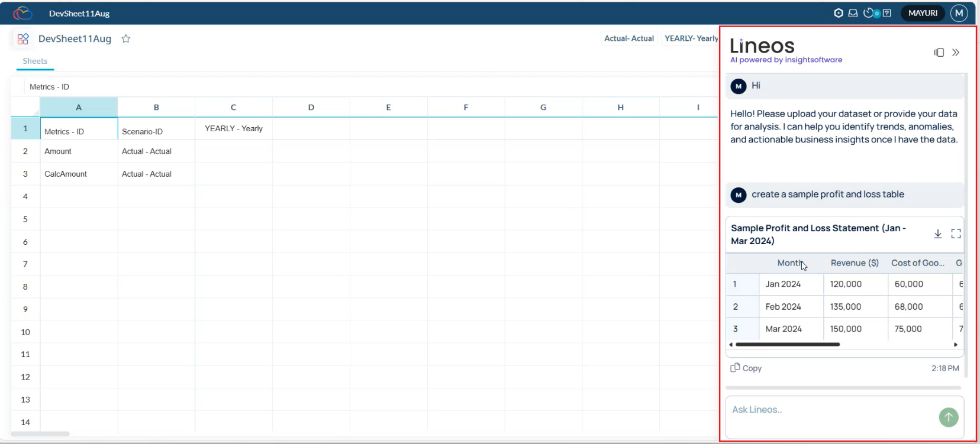This screenshot has width=980, height=444.
Task: Open the inbox tray icon
Action: 853,13
